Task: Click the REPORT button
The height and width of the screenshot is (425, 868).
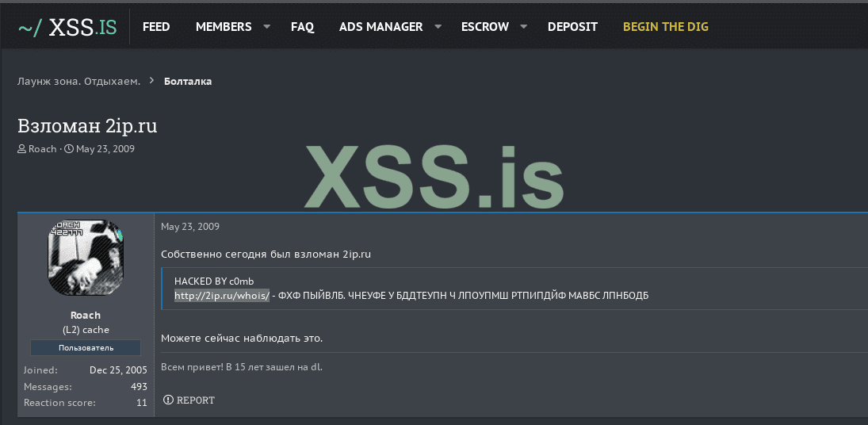Action: pyautogui.click(x=189, y=400)
